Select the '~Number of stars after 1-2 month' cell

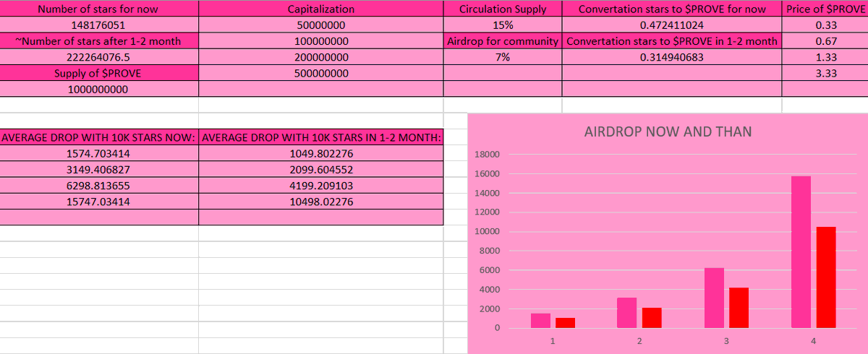[x=98, y=41]
